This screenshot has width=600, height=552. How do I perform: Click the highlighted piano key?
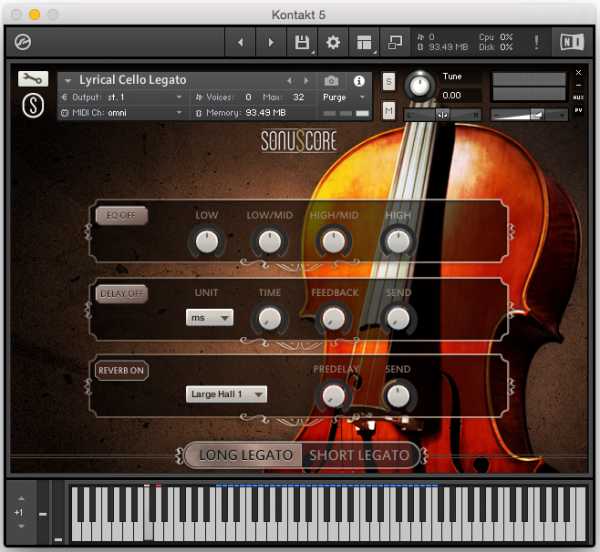point(148,531)
